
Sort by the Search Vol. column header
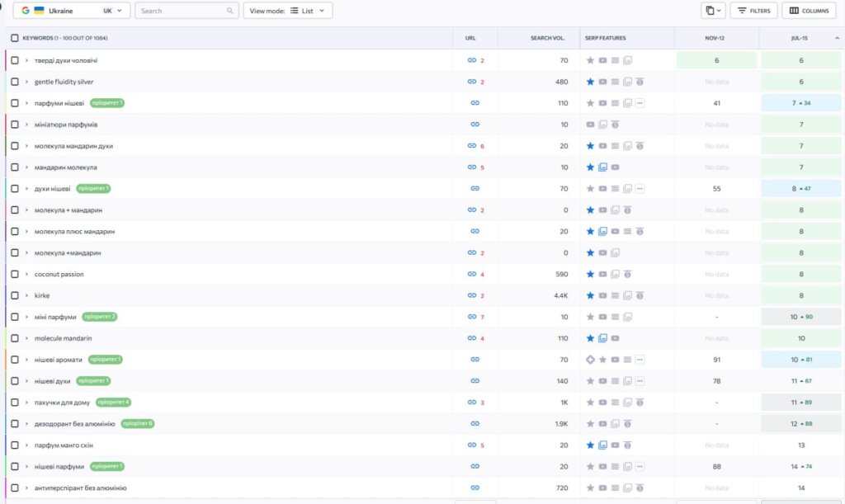click(x=547, y=38)
